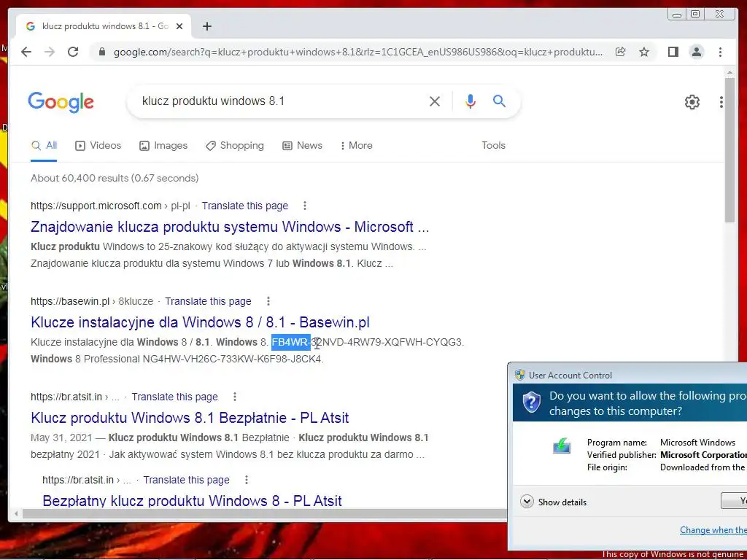
Task: Click the https://support.microsoft.com URL text
Action: (96, 206)
